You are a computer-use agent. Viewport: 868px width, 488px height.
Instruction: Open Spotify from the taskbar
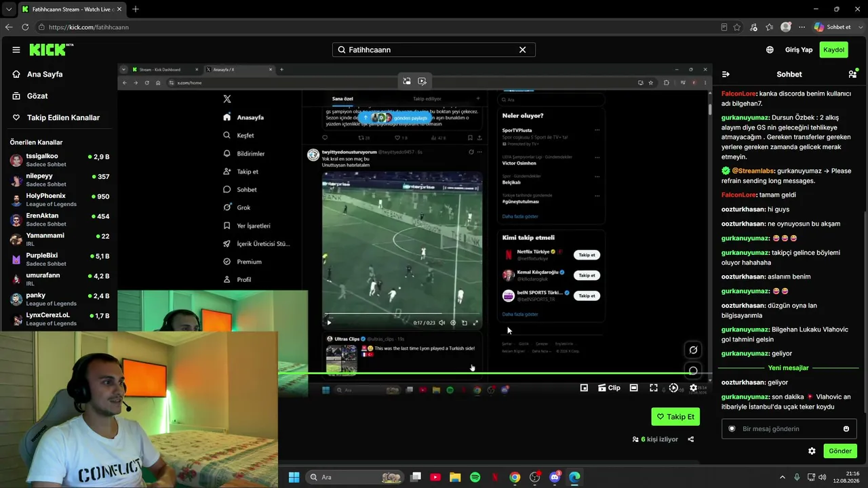click(x=475, y=477)
